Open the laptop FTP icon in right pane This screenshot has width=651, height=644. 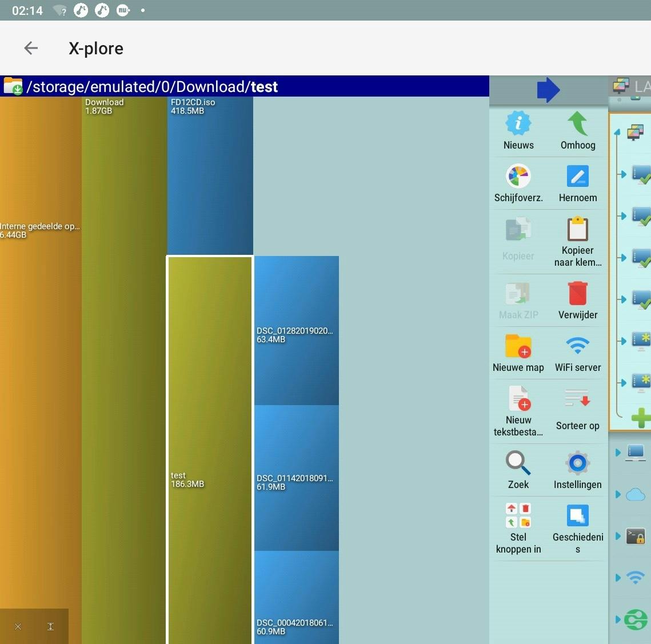tap(636, 453)
